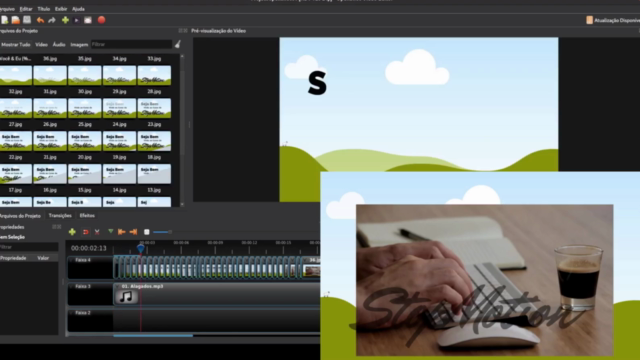The image size is (640, 360).
Task: Click the Atualização Disponível button
Action: click(613, 20)
